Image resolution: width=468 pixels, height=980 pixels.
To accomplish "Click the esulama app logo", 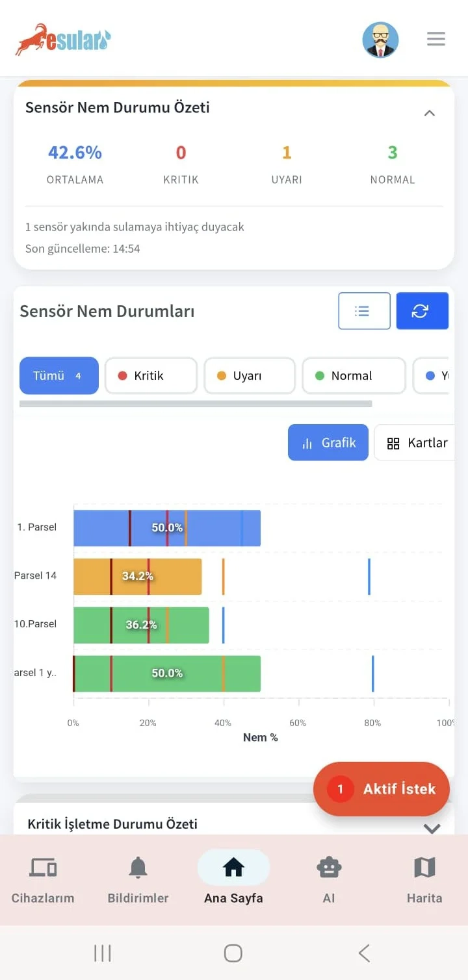I will coord(62,39).
